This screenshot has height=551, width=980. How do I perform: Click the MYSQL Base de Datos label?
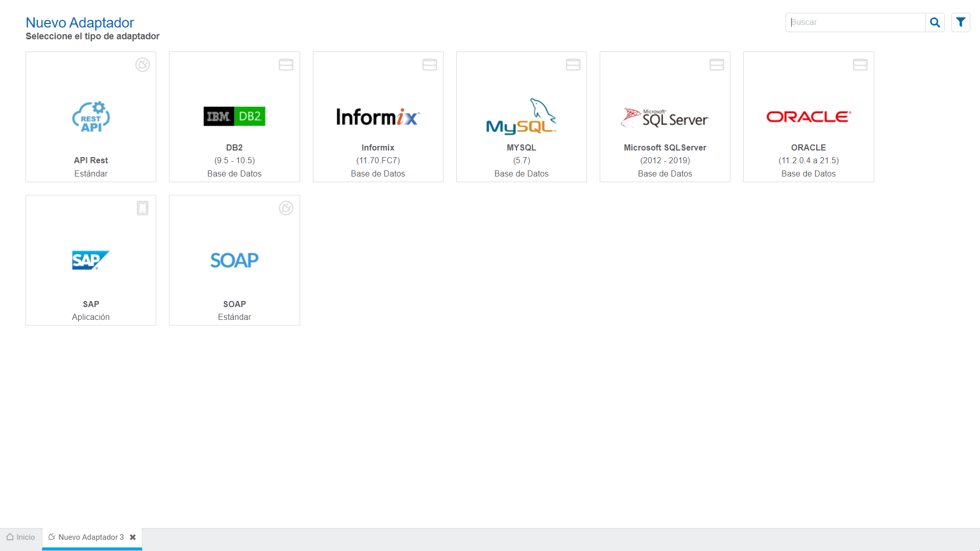pyautogui.click(x=521, y=173)
